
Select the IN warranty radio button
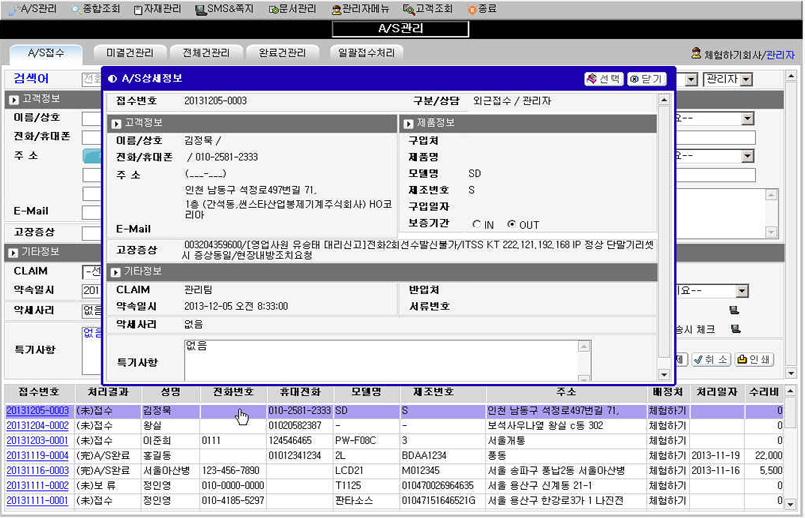tap(478, 225)
